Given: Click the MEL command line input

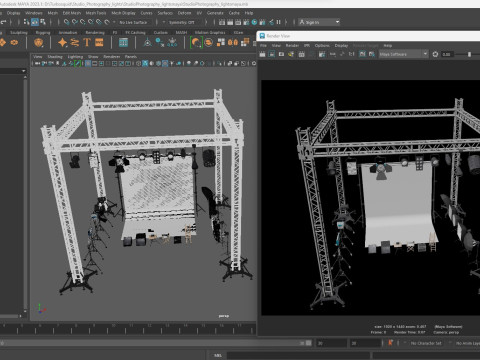Looking at the screenshot, I should (x=298, y=355).
